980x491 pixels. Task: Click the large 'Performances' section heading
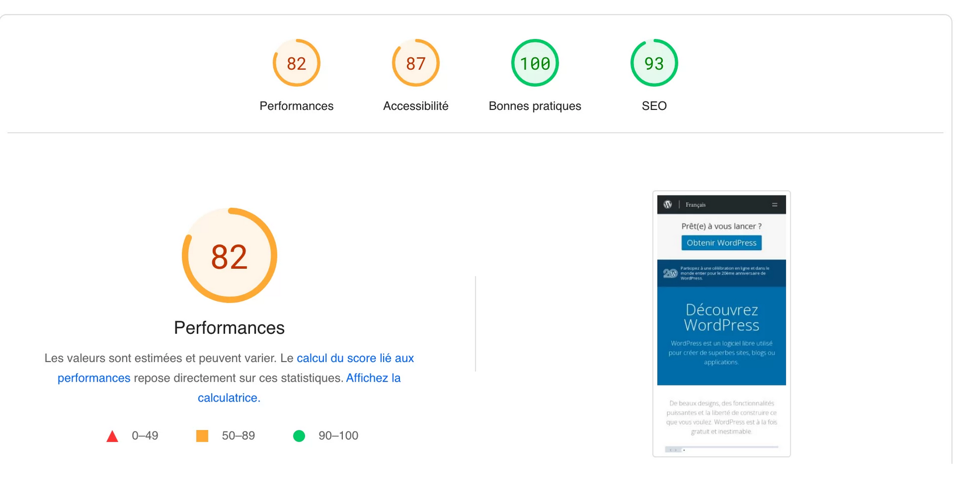pos(229,328)
